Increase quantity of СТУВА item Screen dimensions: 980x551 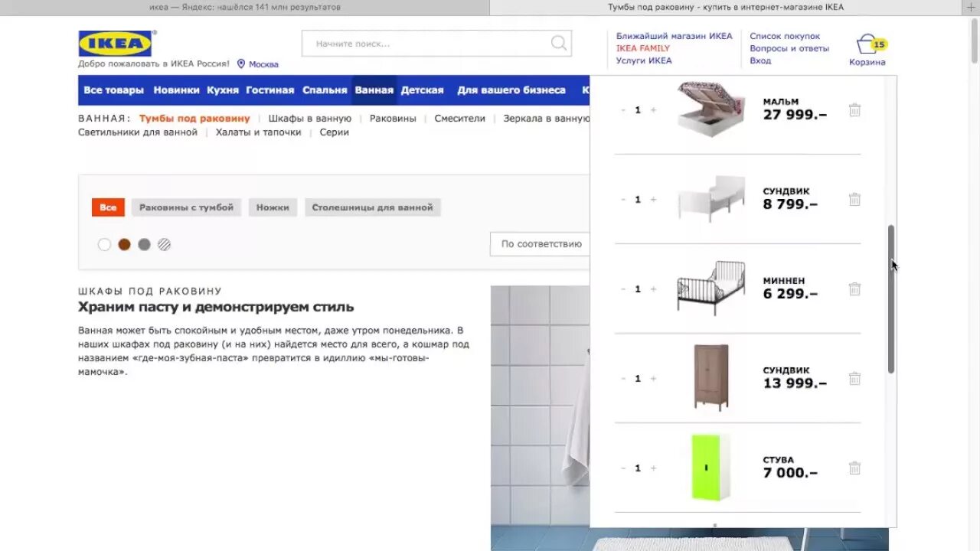point(653,468)
